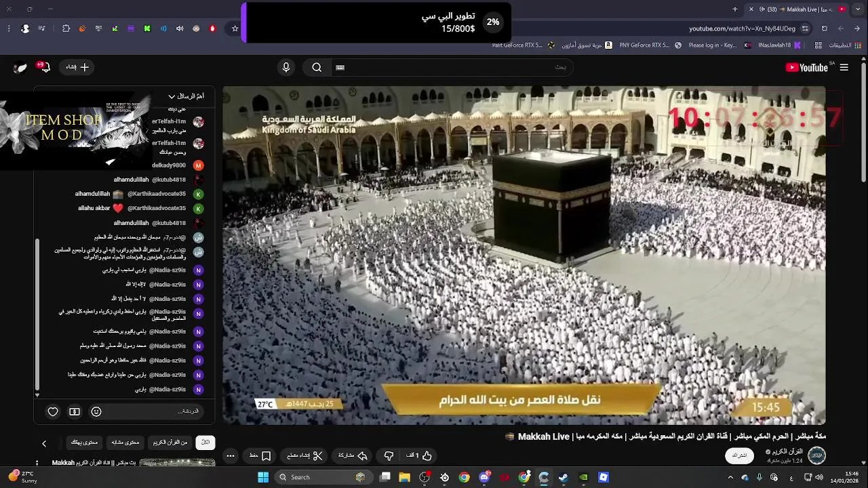Open the browser extensions puzzle icon
868x488 pixels.
click(66, 28)
